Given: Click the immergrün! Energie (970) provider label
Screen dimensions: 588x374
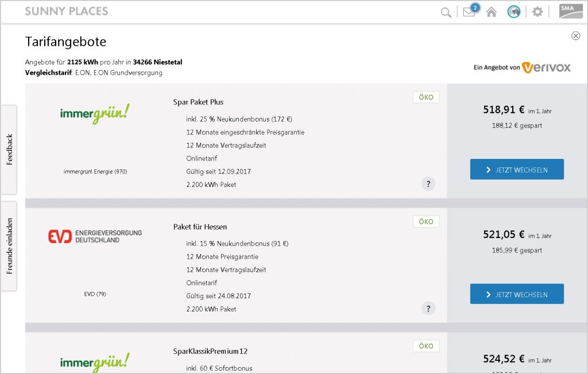Looking at the screenshot, I should (x=95, y=172).
